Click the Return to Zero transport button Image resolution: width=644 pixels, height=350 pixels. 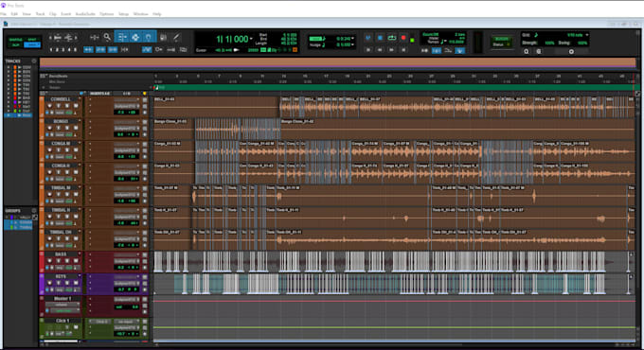click(x=368, y=49)
